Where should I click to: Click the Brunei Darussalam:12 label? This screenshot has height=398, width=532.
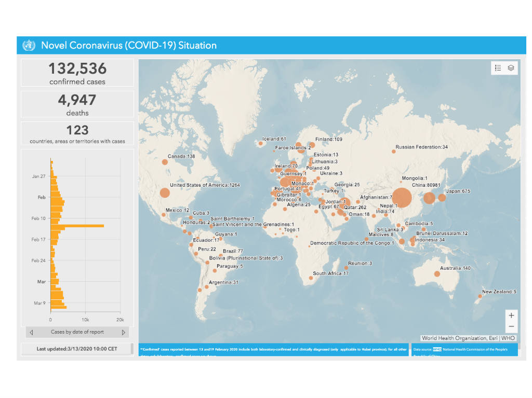pyautogui.click(x=442, y=233)
